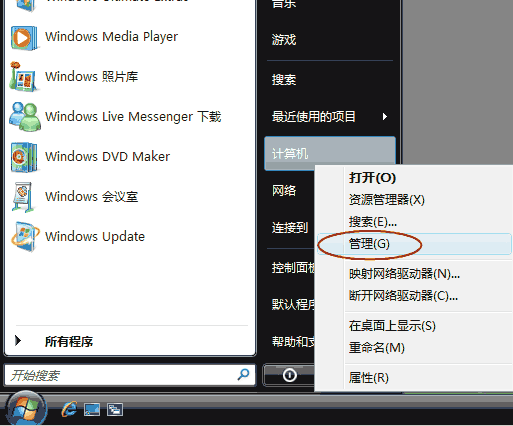
Task: Click the magnifier icon in the search box
Action: 243,375
